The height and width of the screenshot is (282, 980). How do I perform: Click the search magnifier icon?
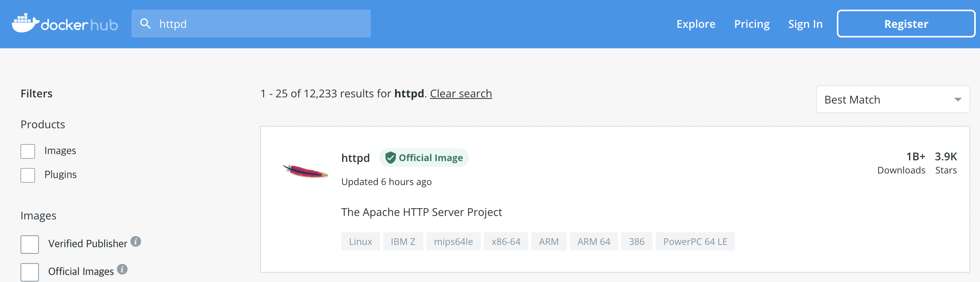click(145, 24)
